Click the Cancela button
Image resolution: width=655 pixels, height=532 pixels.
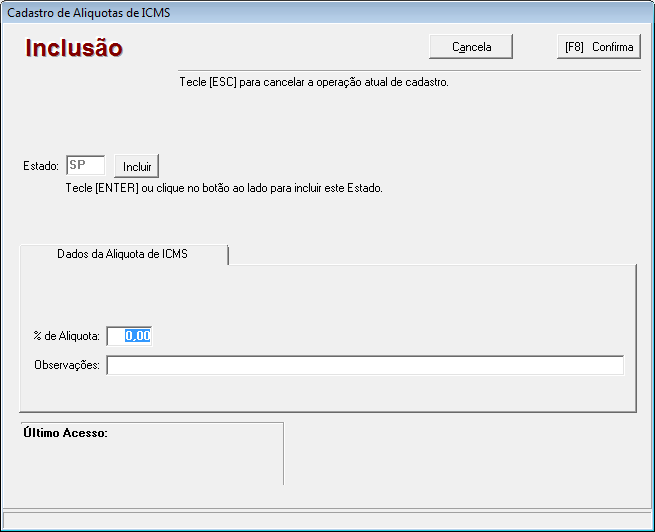[471, 47]
